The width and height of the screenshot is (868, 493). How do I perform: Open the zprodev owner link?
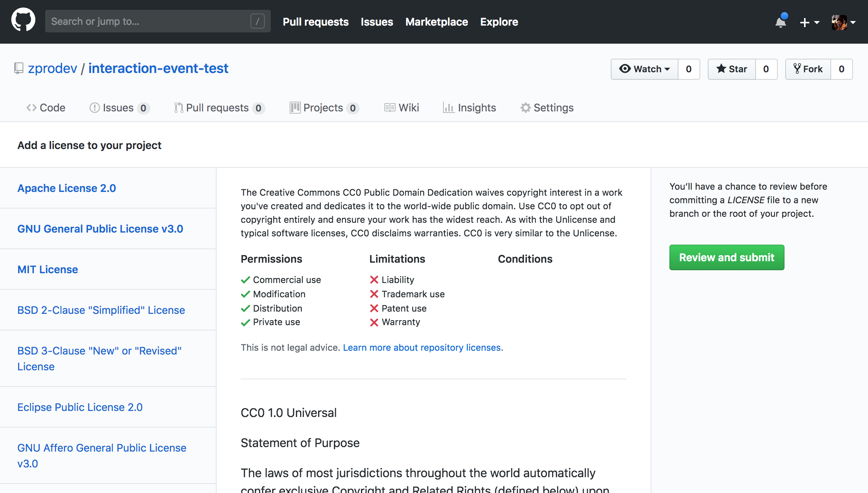pos(52,68)
